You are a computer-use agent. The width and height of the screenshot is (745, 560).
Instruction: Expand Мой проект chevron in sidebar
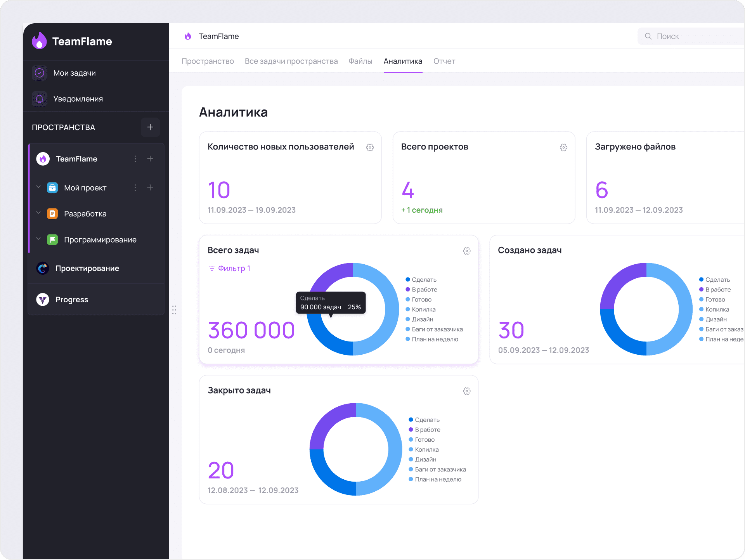(38, 187)
